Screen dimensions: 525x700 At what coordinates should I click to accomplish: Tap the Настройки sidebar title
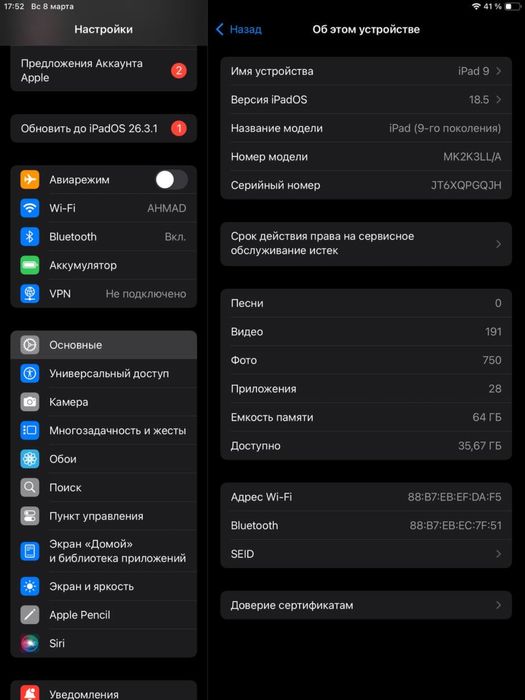[104, 29]
